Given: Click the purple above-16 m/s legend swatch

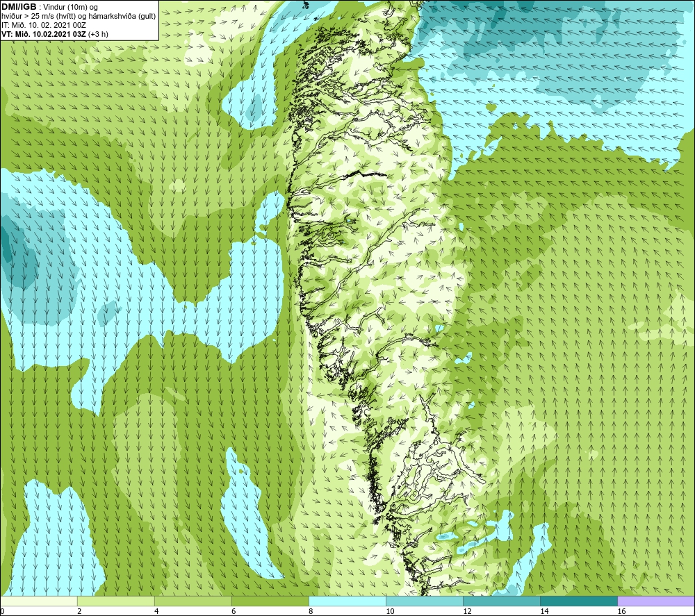Looking at the screenshot, I should [x=656, y=601].
